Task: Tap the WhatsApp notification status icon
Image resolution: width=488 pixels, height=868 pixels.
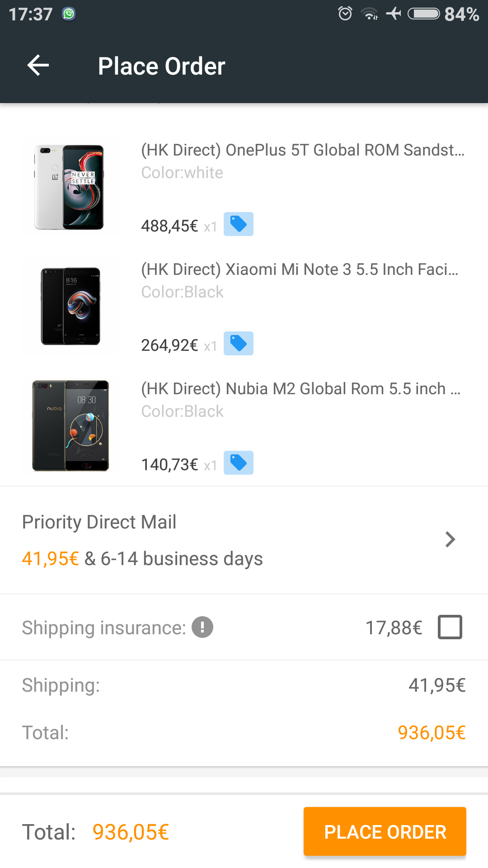Action: click(x=69, y=14)
